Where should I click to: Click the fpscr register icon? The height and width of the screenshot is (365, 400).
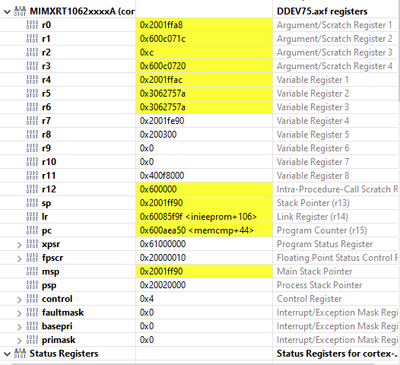pyautogui.click(x=32, y=258)
